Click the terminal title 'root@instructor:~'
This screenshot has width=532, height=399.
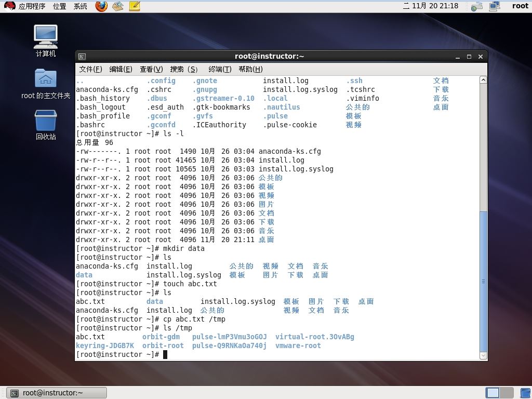(270, 56)
